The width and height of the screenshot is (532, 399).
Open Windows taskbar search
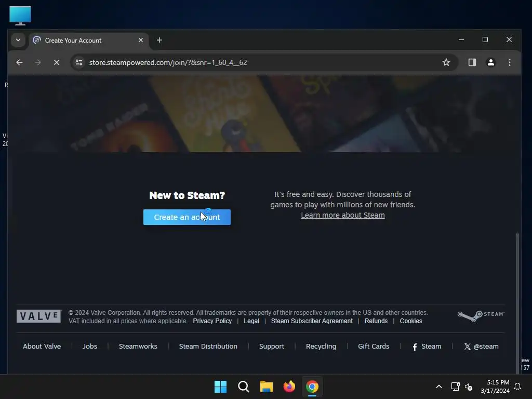point(243,387)
